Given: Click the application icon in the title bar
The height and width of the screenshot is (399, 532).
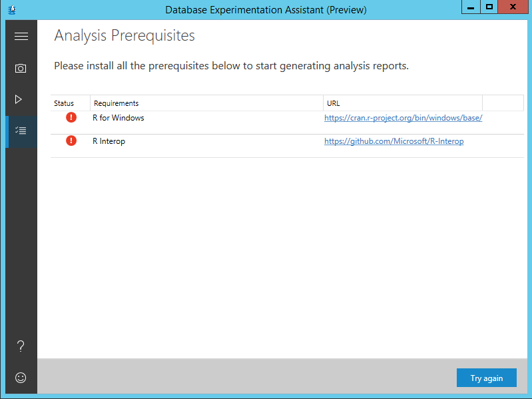Looking at the screenshot, I should (11, 9).
